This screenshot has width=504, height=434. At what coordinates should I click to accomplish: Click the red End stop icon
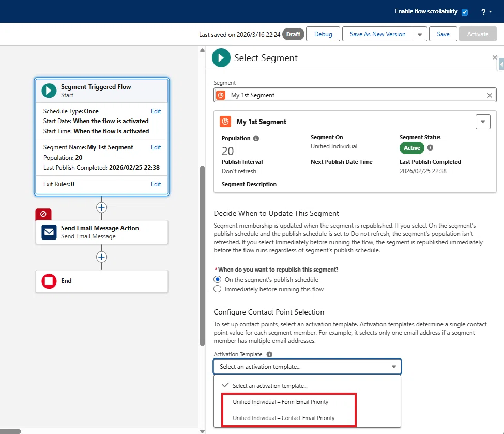(x=49, y=281)
